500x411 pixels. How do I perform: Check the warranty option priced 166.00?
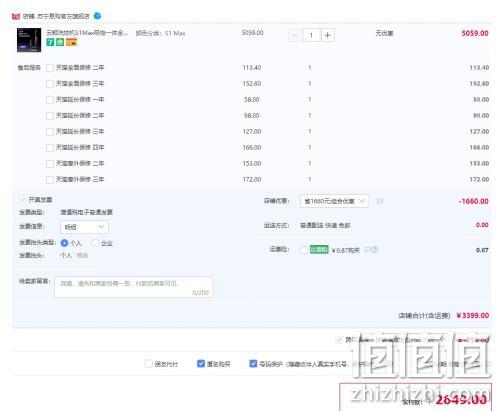click(x=50, y=148)
